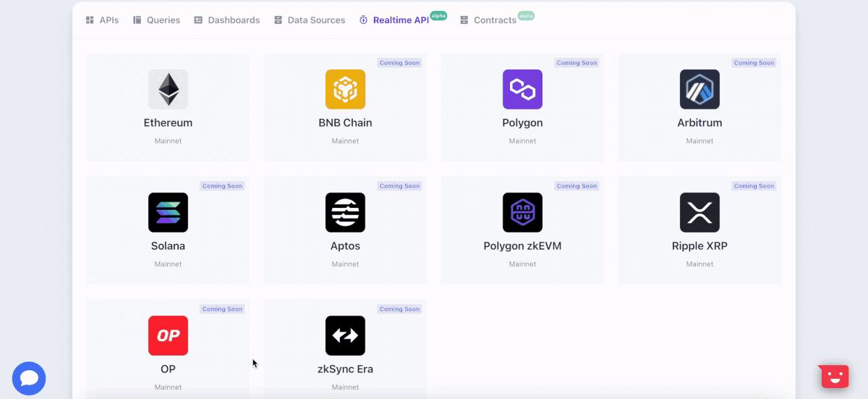Image resolution: width=868 pixels, height=399 pixels.
Task: Click Coming Soon badge on OP card
Action: (222, 309)
